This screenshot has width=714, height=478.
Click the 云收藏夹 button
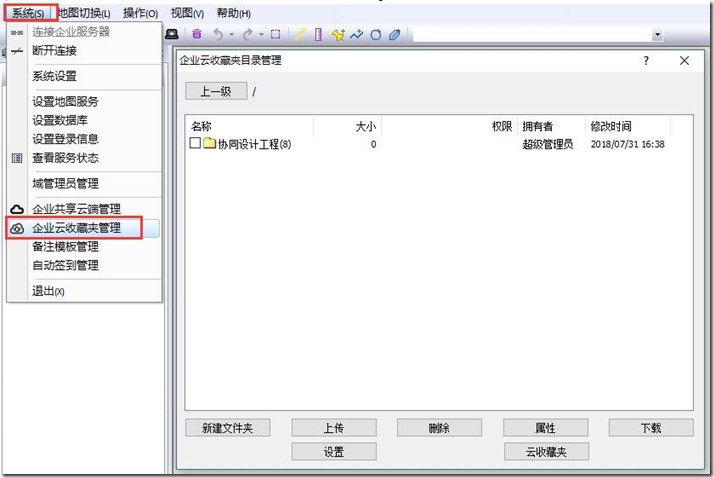546,452
